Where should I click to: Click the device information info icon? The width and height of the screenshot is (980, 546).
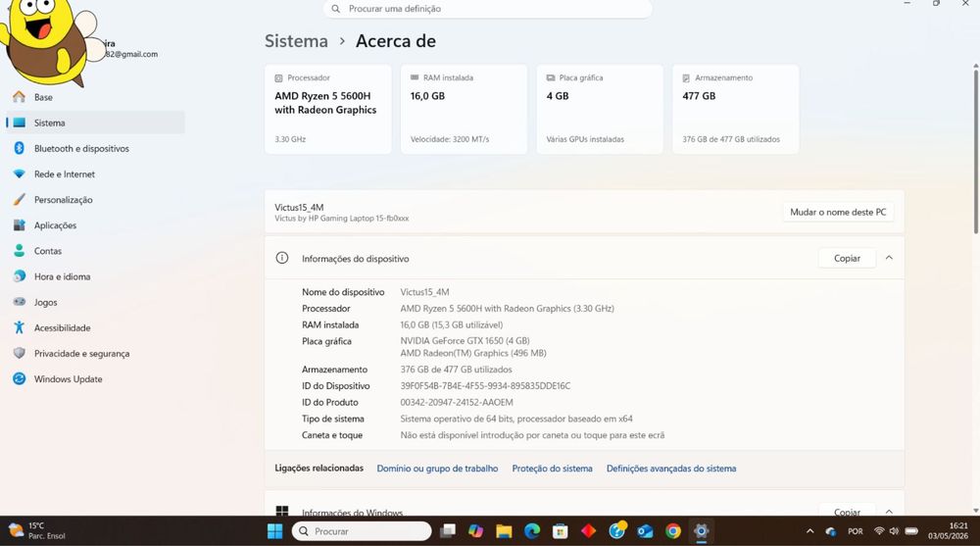(282, 258)
